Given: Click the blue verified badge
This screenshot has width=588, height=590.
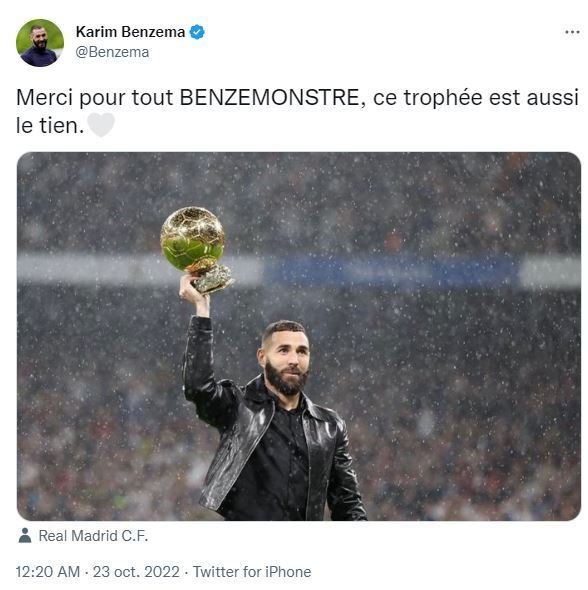Looking at the screenshot, I should coord(197,32).
